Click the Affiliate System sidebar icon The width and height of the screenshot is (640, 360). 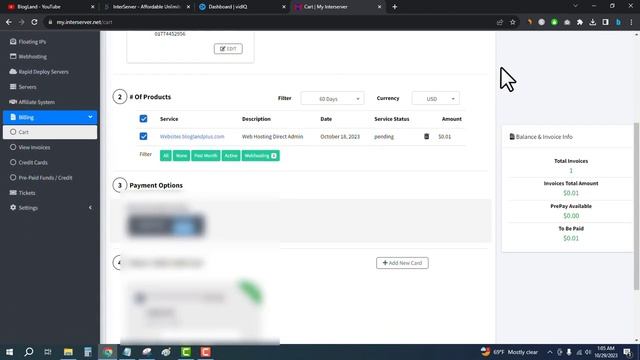click(x=13, y=102)
